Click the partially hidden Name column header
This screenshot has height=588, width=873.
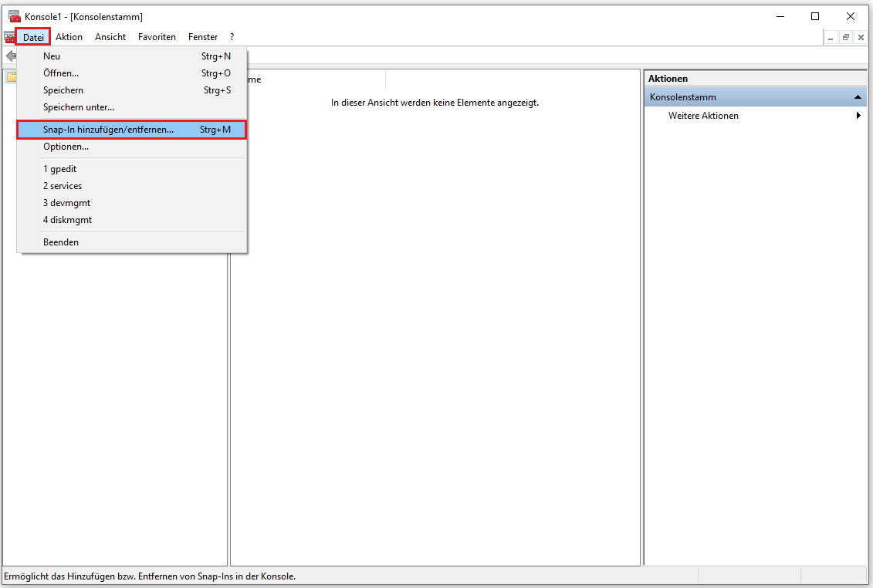click(316, 79)
